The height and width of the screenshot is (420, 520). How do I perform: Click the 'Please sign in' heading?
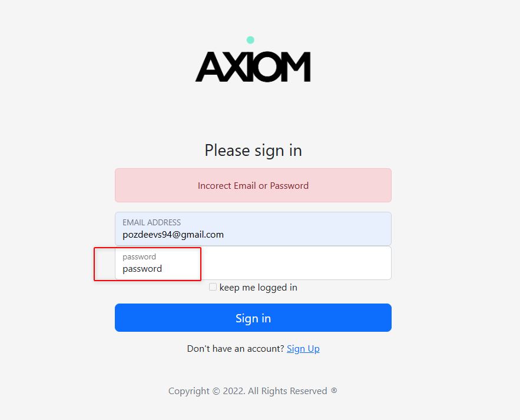click(253, 151)
